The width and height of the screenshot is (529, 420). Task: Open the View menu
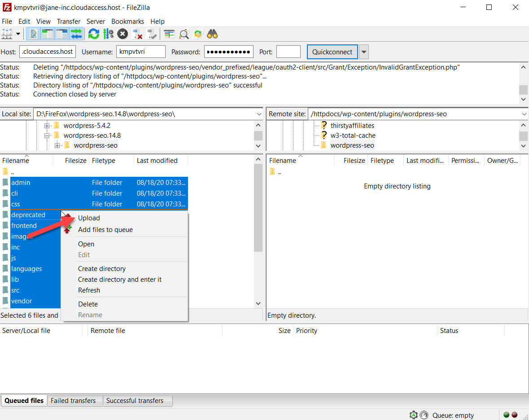tap(44, 21)
